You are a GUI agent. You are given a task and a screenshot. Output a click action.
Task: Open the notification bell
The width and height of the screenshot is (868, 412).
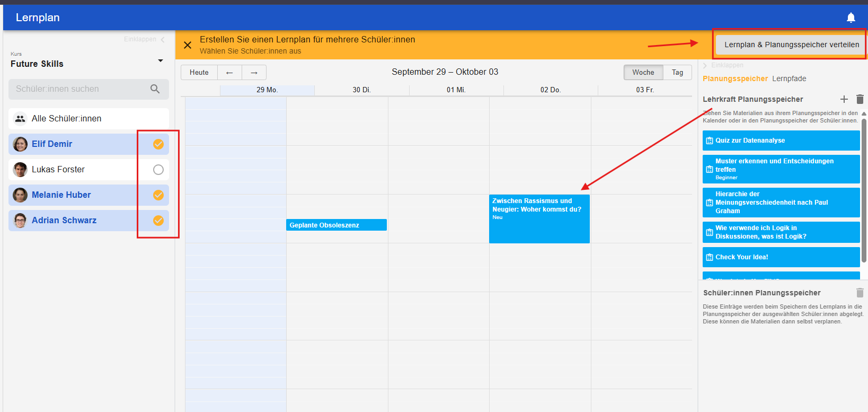point(851,17)
